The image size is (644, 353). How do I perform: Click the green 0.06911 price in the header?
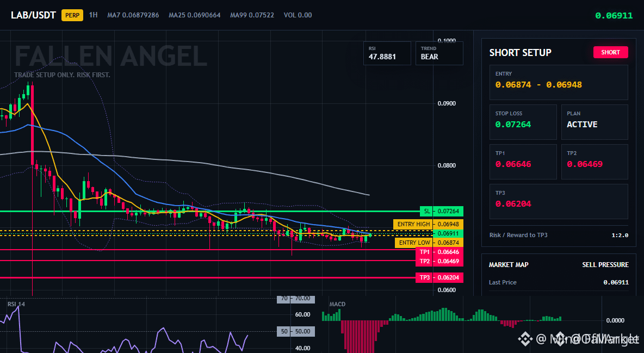pyautogui.click(x=614, y=16)
